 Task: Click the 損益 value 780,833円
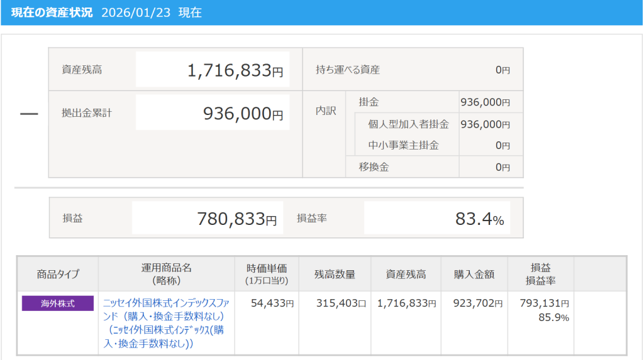pos(236,219)
